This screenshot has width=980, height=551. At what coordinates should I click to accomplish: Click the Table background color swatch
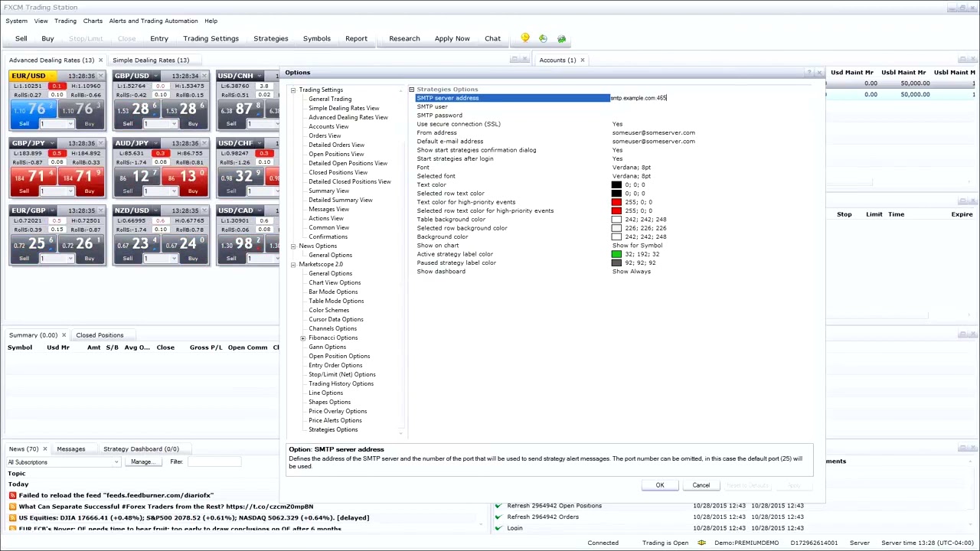[x=616, y=220]
